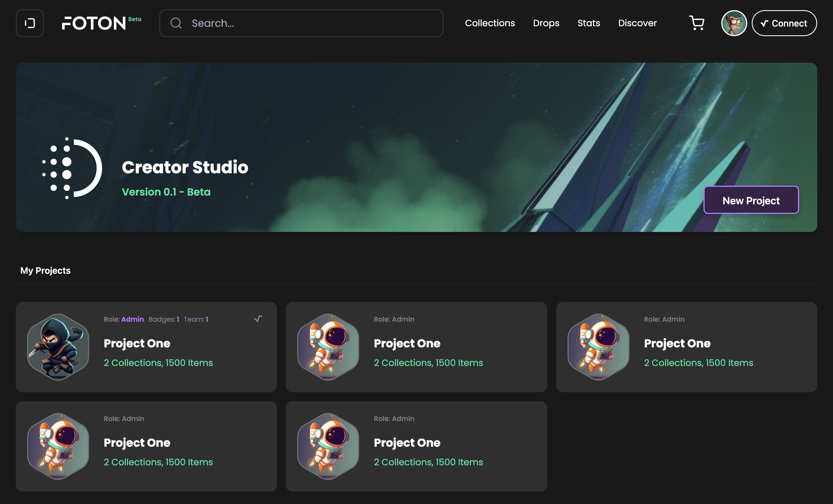Click the Creator Studio dotted logo
Screen dimensions: 833x504
[x=72, y=168]
